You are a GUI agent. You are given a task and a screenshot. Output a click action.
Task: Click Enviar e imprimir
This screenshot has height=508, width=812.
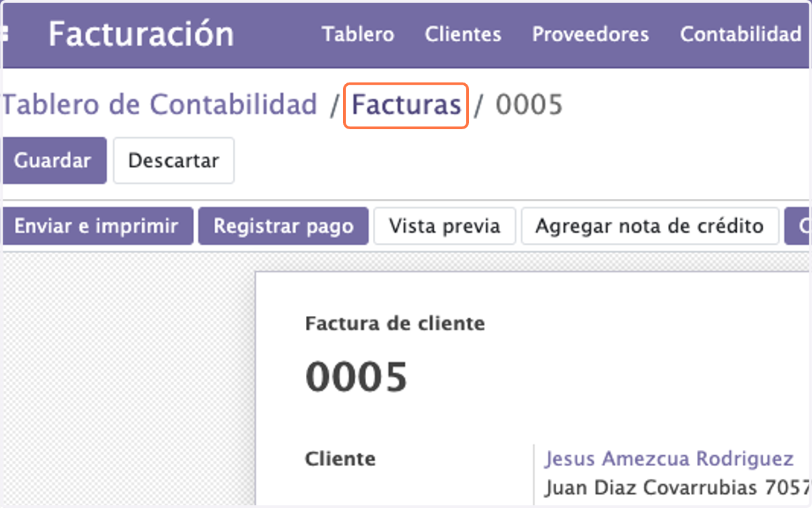(97, 226)
